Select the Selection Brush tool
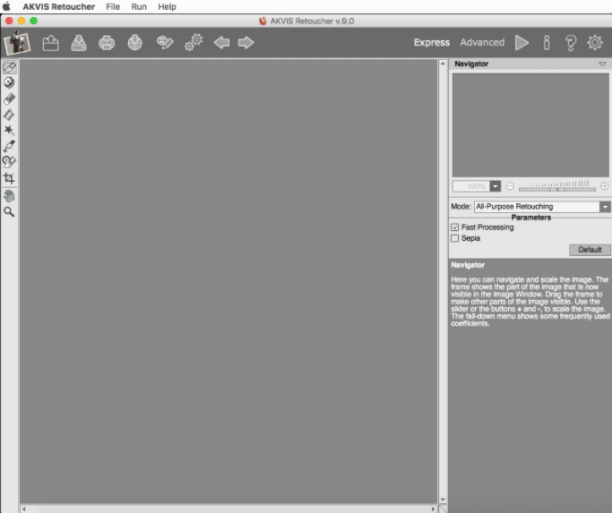The image size is (612, 513). coord(9,67)
